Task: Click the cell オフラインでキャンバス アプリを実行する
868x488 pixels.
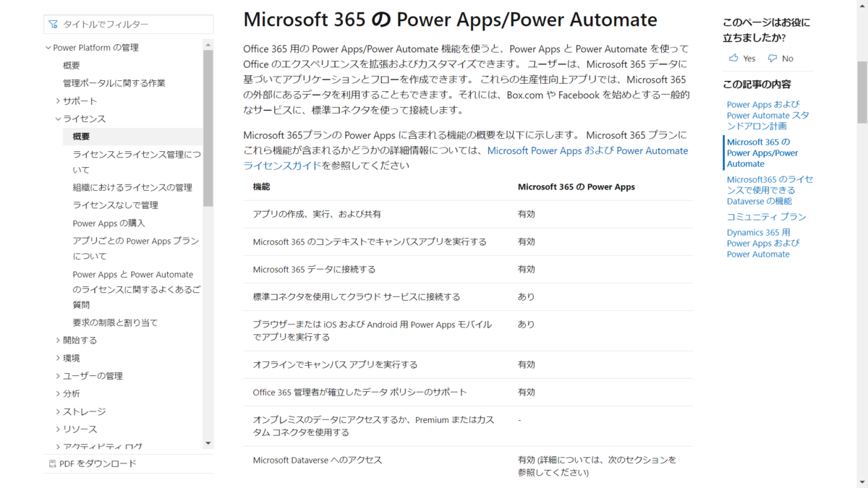Action: (335, 364)
